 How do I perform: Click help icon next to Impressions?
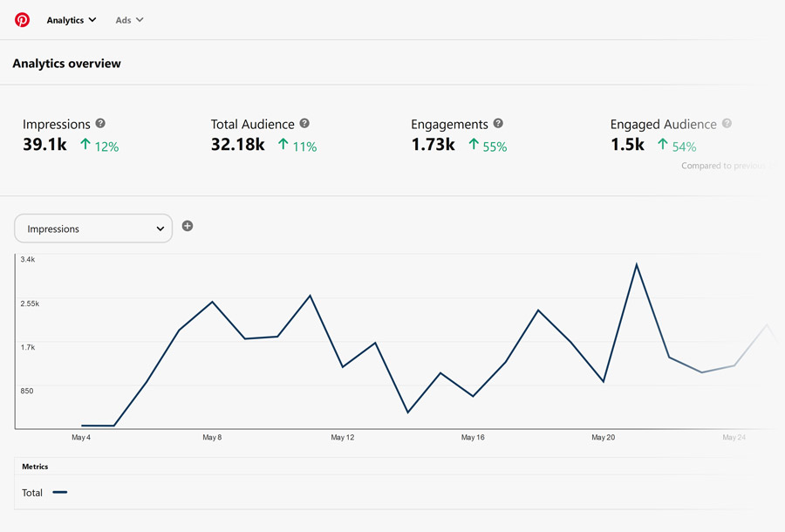pos(100,123)
